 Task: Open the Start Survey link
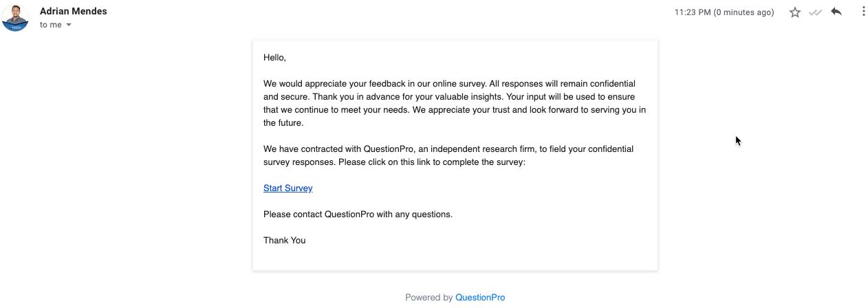287,188
